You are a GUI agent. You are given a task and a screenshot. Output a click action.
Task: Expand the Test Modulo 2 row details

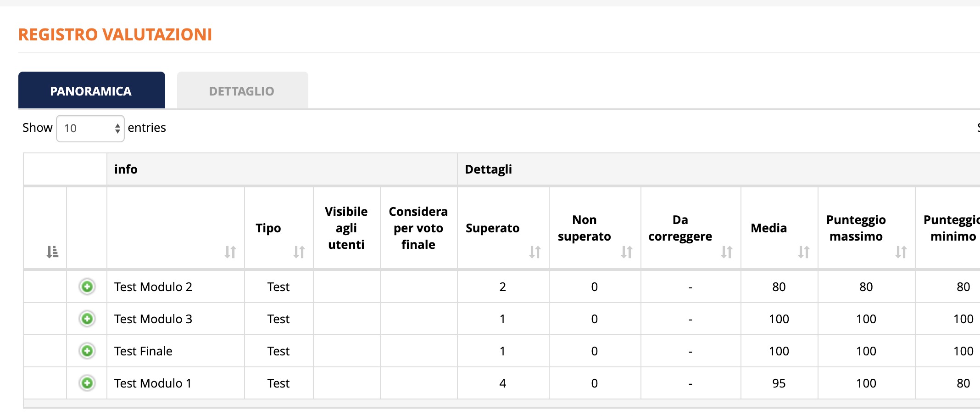click(87, 287)
